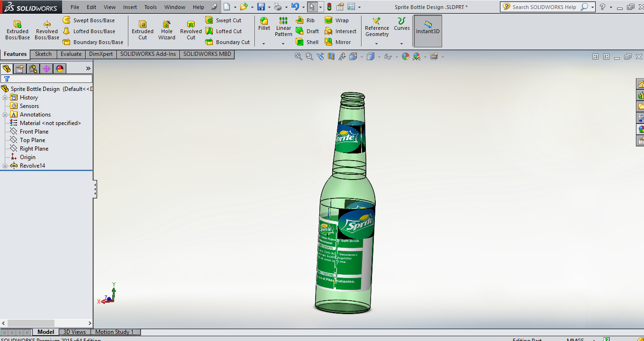Select the Mirror tool
Screen dimensions: 644x341
338,42
